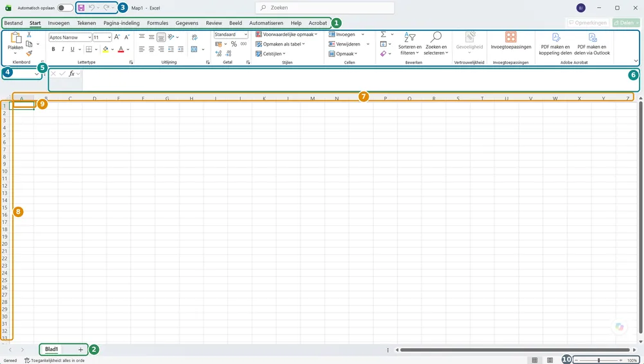
Task: Click the red font color button
Action: 121,49
